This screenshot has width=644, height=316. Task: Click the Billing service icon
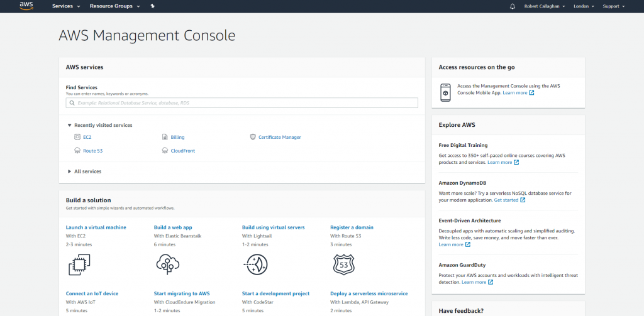point(165,137)
